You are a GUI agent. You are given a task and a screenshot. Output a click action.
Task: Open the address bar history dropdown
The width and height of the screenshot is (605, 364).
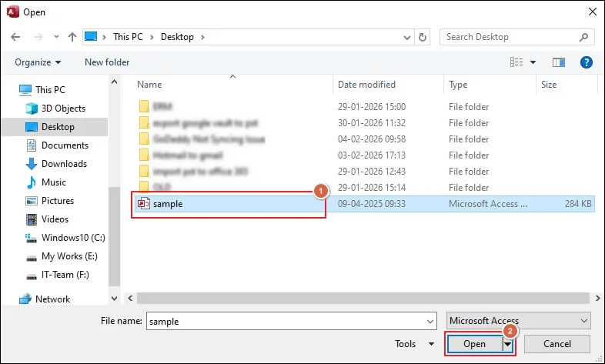pos(406,38)
